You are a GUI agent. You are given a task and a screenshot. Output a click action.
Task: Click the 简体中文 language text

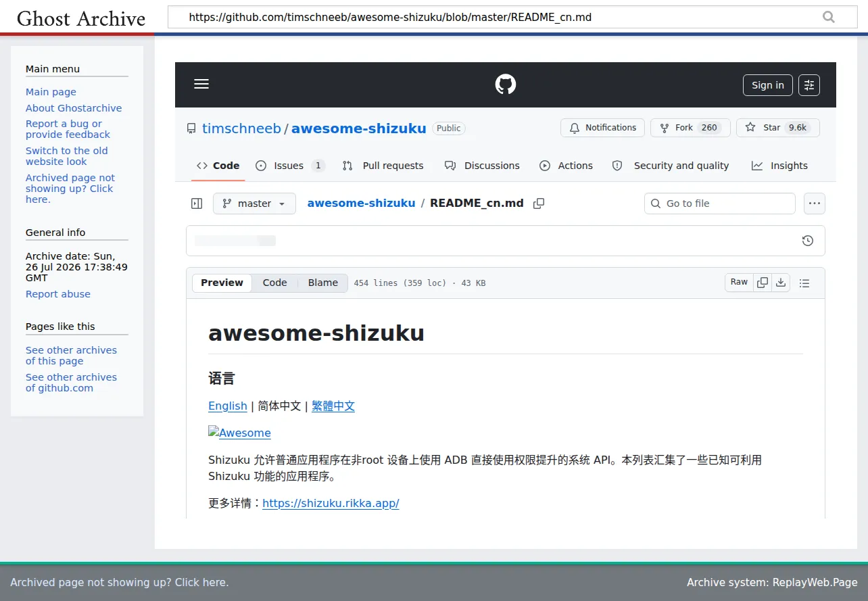(x=279, y=406)
